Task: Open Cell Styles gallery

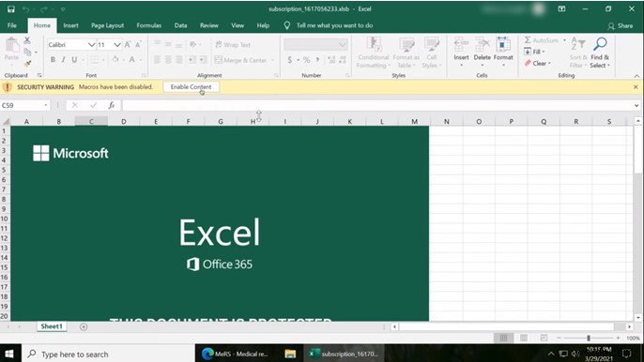Action: (431, 53)
